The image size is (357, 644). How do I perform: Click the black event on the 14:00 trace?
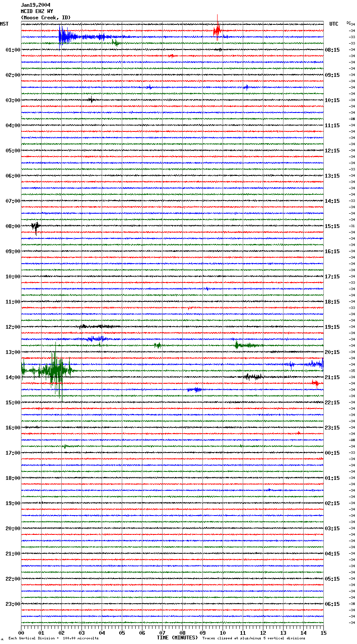(253, 377)
